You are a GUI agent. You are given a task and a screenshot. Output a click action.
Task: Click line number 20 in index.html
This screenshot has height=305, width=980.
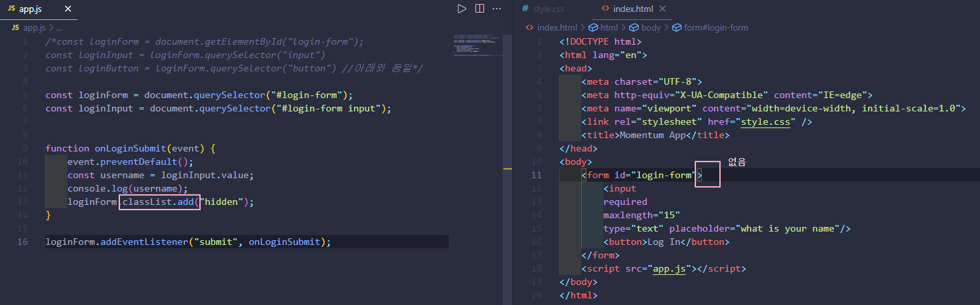coord(536,295)
